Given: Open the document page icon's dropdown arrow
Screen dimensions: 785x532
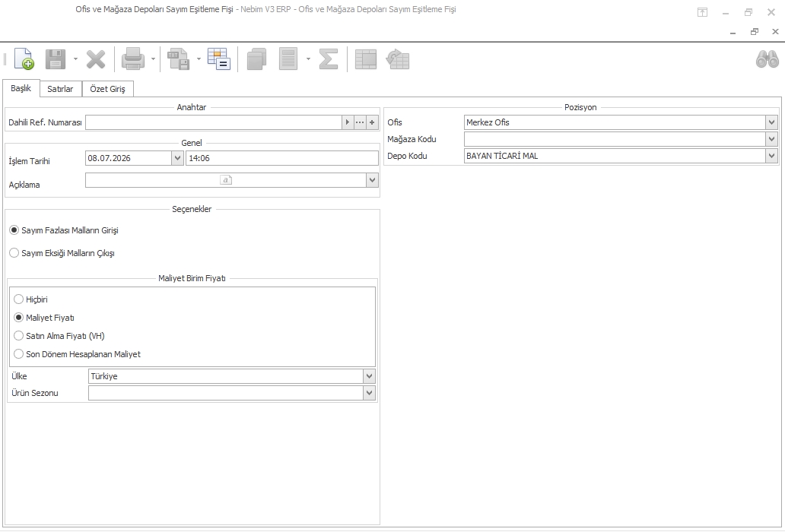Looking at the screenshot, I should 308,59.
